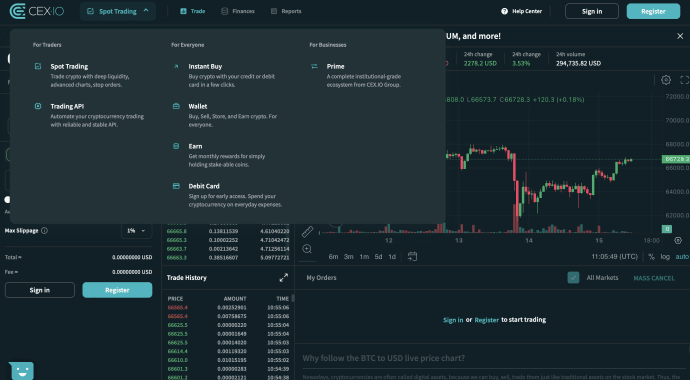The image size is (690, 380).
Task: Click order book price 66665.8
Action: pos(176,231)
